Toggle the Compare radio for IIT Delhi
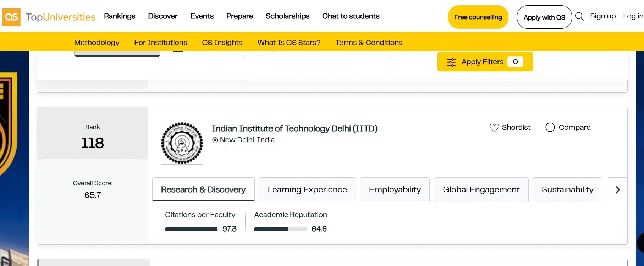 point(550,127)
